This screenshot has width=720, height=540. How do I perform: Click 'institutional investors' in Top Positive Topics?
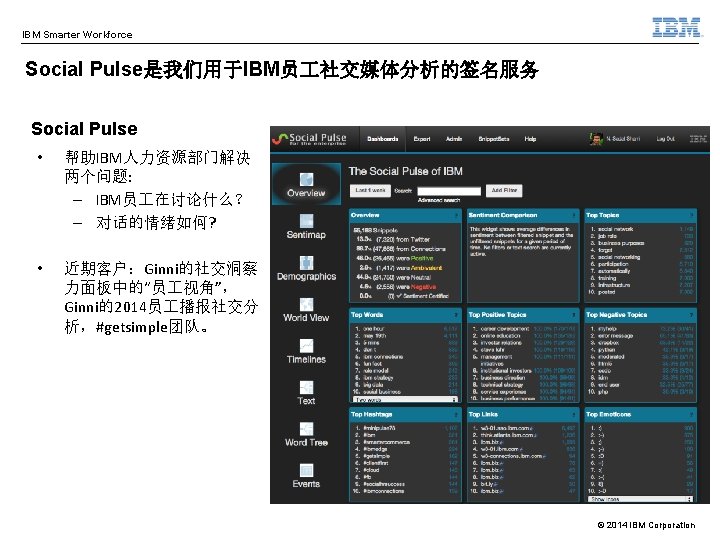pyautogui.click(x=506, y=370)
